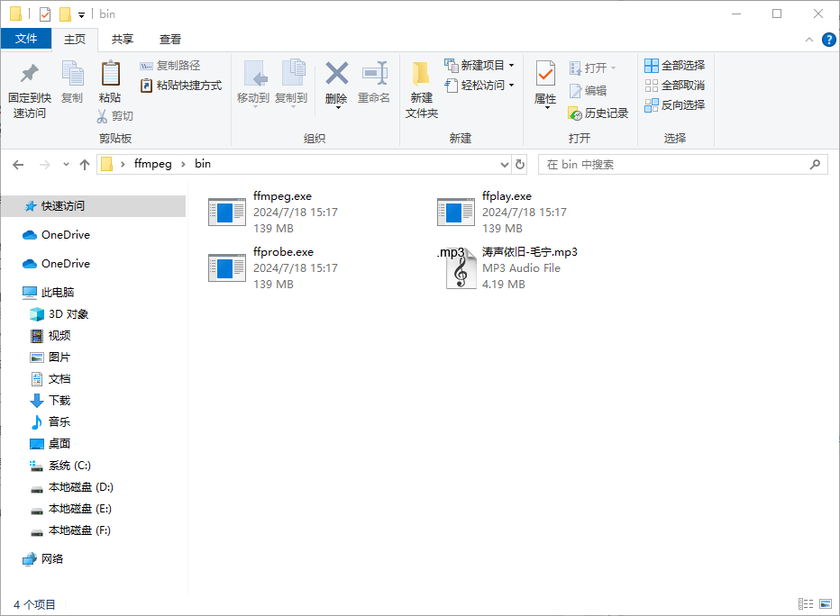Click the blue Help question mark
Image resolution: width=840 pixels, height=616 pixels.
tap(828, 39)
